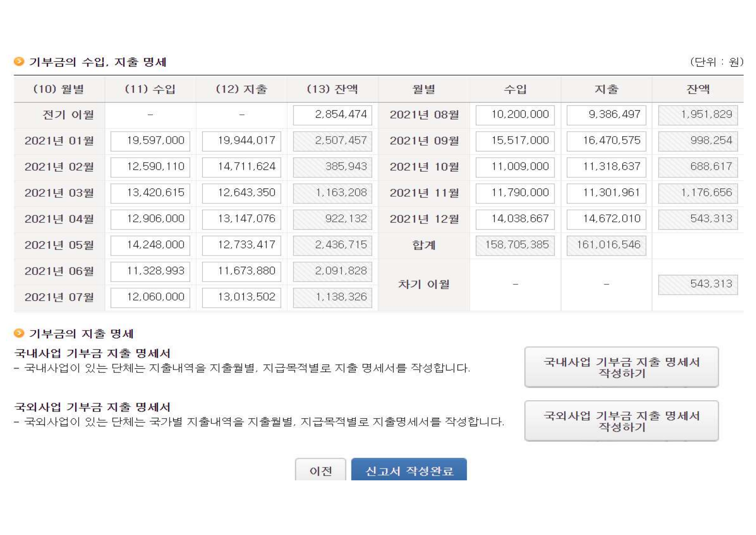Screen dimensions: 756x535
Task: Click 차기 이월 잔액 field
Action: click(x=698, y=284)
